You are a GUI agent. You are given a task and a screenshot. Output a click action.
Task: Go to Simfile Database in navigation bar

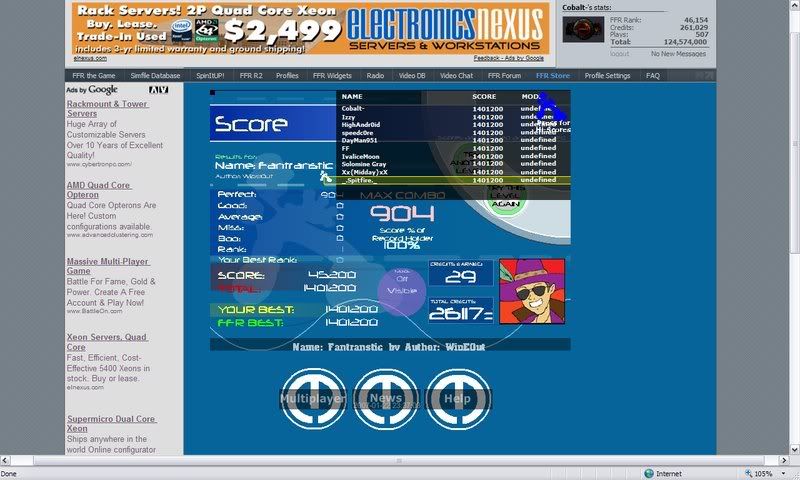(x=153, y=75)
